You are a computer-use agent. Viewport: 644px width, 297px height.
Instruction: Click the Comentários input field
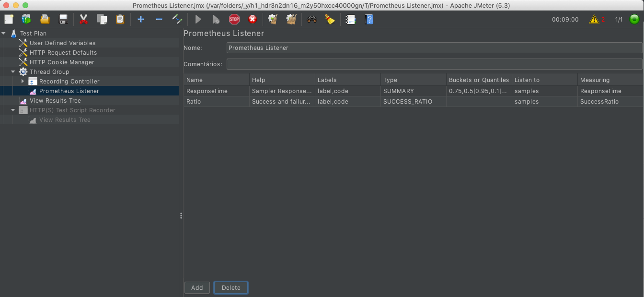[x=434, y=64]
